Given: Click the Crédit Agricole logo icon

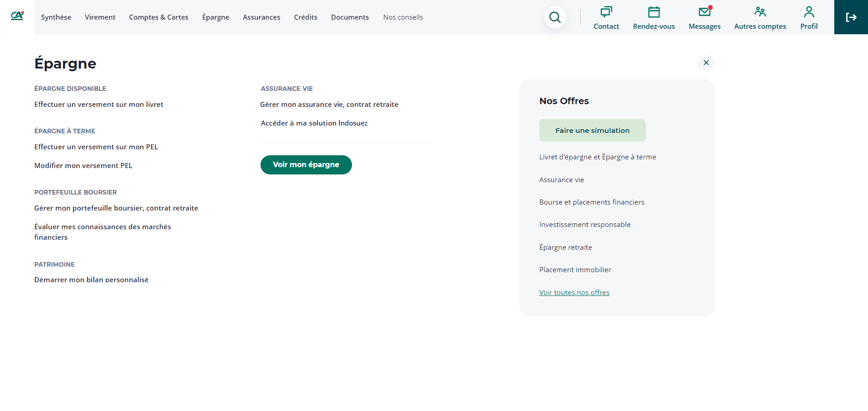Looking at the screenshot, I should pyautogui.click(x=17, y=16).
